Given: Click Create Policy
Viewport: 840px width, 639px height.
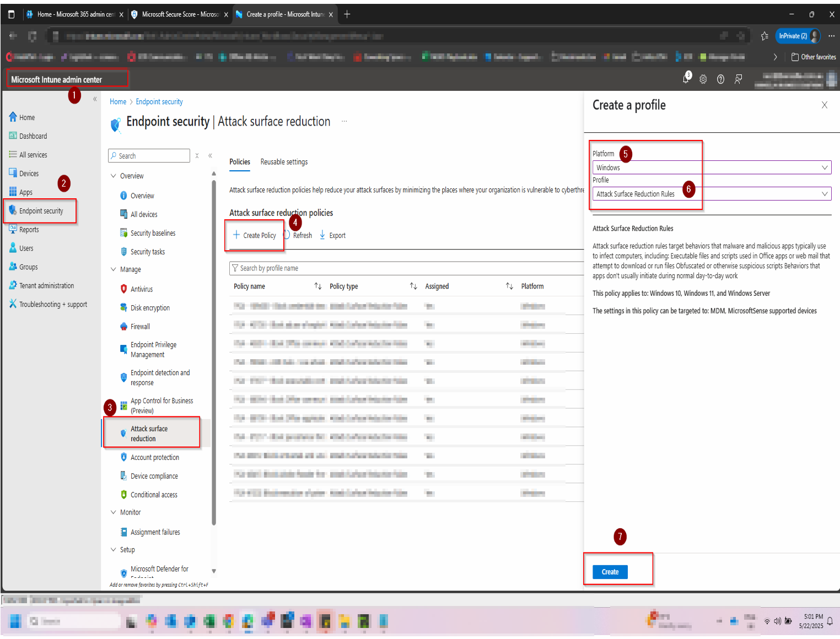Looking at the screenshot, I should pos(254,236).
